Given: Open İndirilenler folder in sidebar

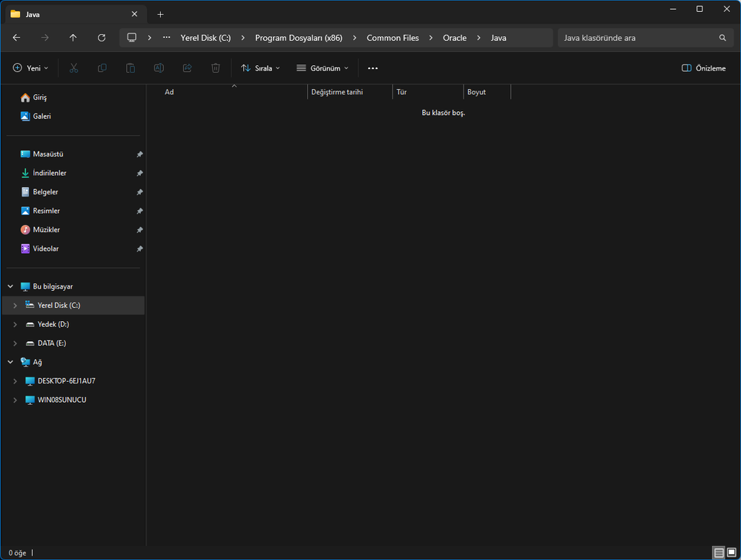Looking at the screenshot, I should point(50,173).
